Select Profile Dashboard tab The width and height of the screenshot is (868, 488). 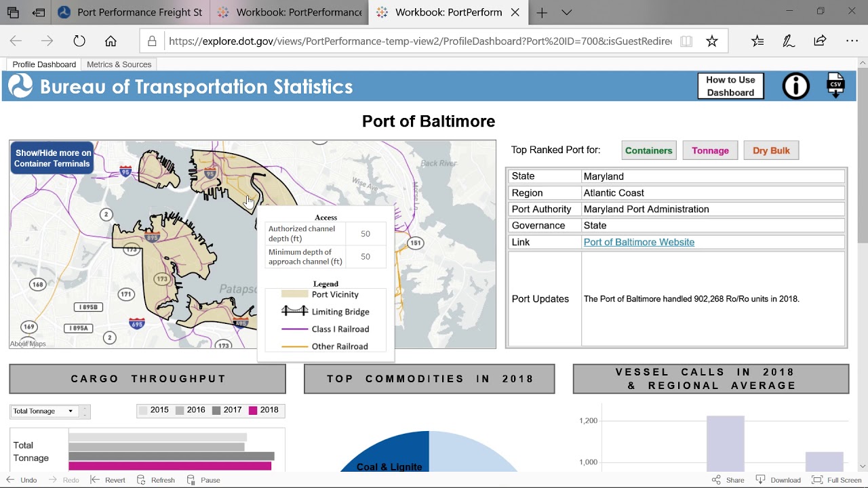pos(44,64)
